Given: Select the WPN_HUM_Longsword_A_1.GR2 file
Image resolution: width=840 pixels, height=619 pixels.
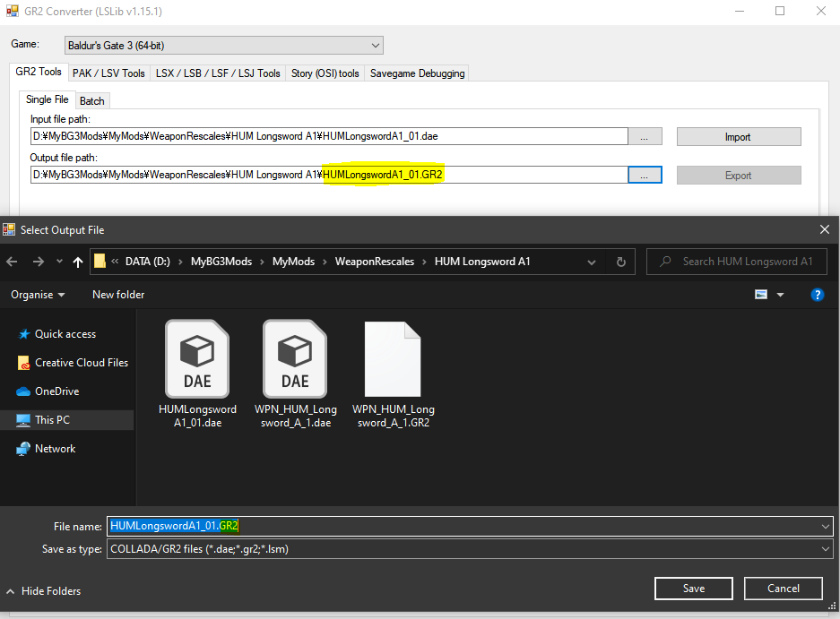Looking at the screenshot, I should (x=394, y=374).
